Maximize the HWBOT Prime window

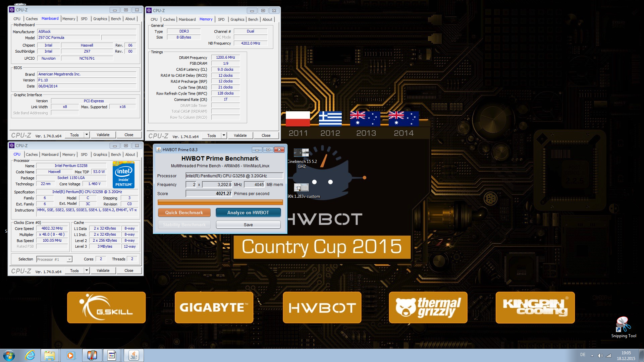tap(268, 149)
